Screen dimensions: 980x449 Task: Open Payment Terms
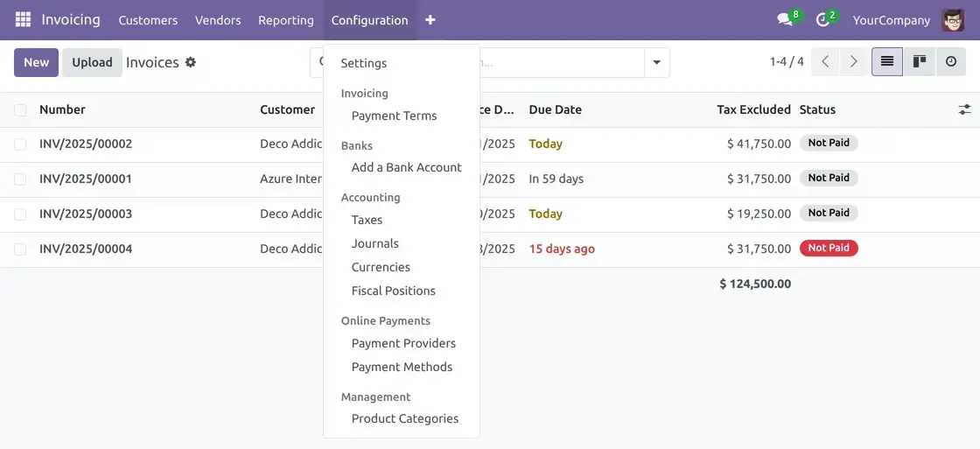pyautogui.click(x=394, y=116)
